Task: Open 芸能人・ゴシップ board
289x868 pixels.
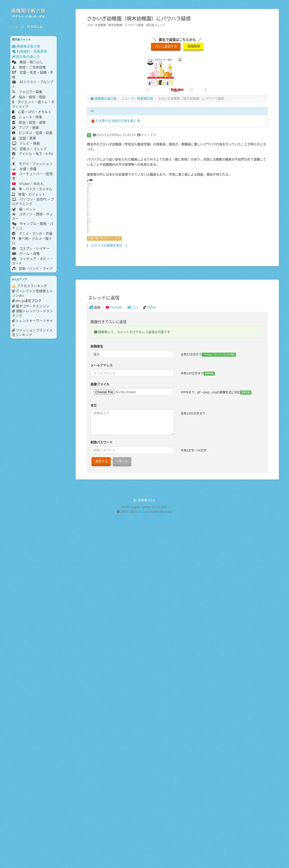Action: point(33,149)
